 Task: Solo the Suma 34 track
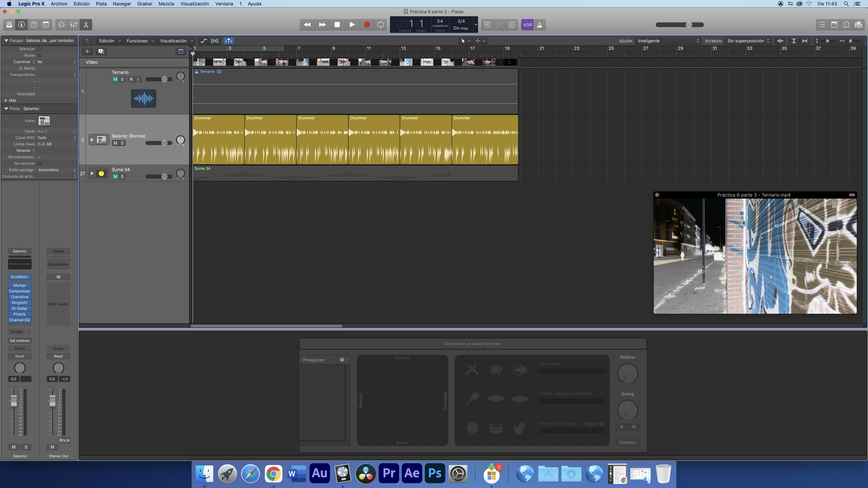pos(122,176)
